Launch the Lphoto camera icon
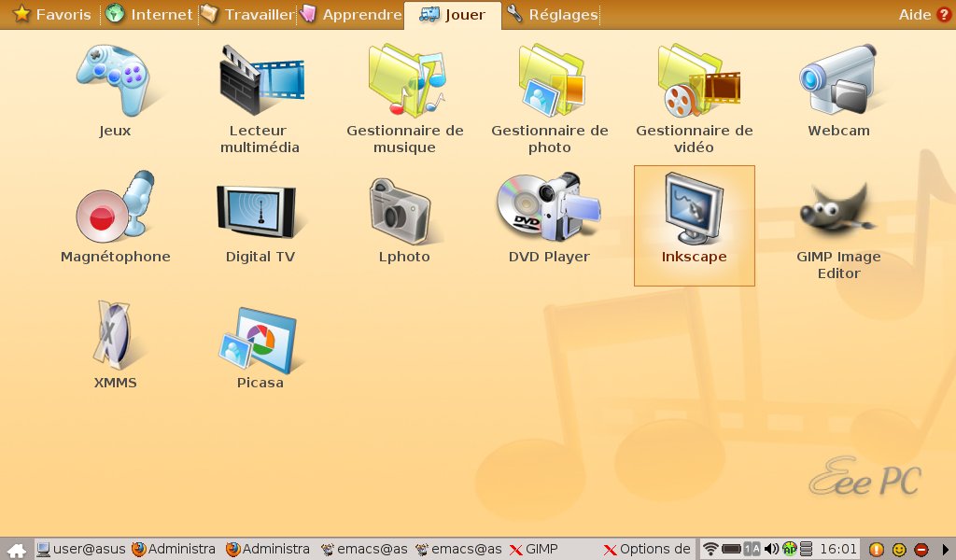Viewport: 956px width, 560px height. click(x=401, y=210)
